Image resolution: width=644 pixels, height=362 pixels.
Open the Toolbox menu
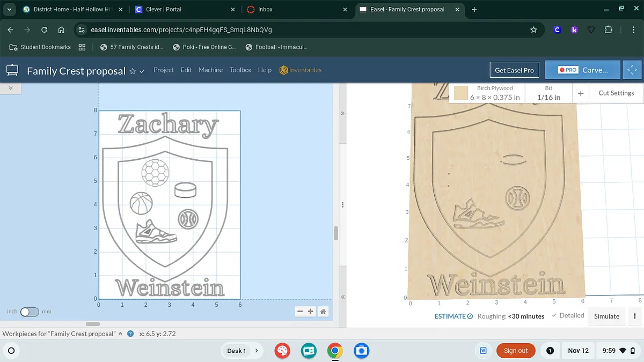(x=240, y=70)
